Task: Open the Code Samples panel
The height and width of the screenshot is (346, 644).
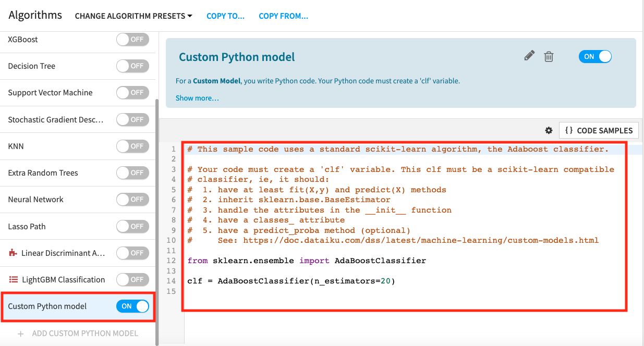Action: 599,130
